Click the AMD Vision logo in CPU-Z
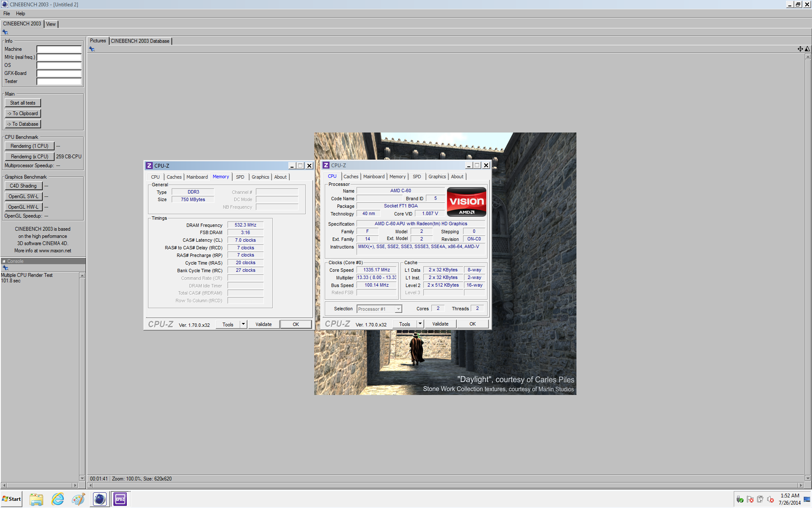Image resolution: width=812 pixels, height=508 pixels. [466, 202]
